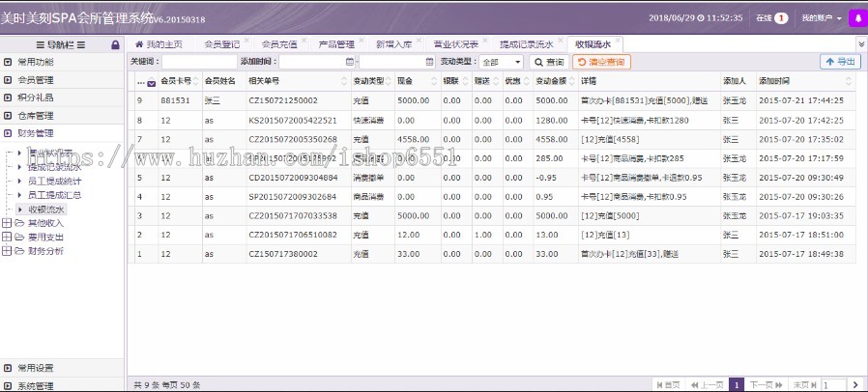868x392 pixels.
Task: Switch to the 会员登记 tab
Action: coord(221,44)
